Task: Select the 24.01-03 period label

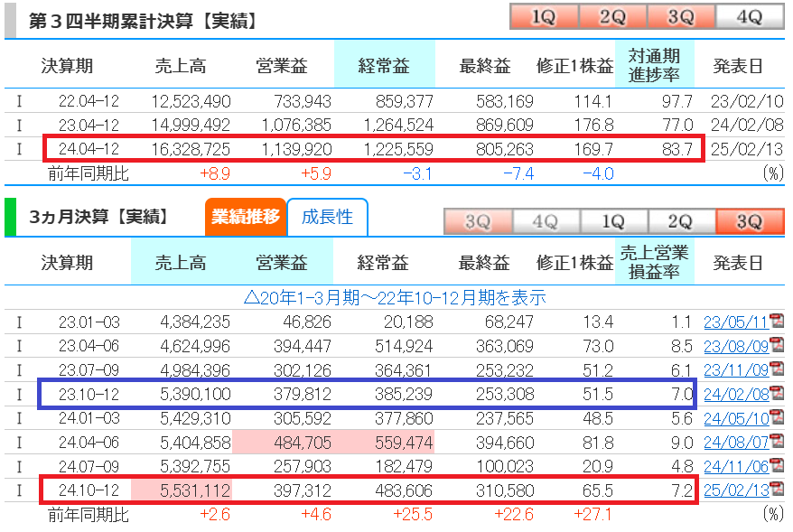Action: pyautogui.click(x=89, y=418)
